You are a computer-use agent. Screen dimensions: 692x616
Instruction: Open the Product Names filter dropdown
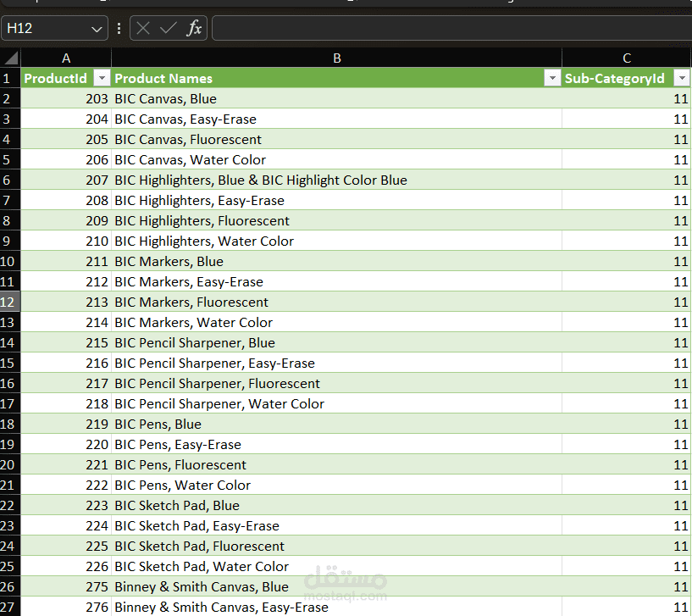pos(552,79)
